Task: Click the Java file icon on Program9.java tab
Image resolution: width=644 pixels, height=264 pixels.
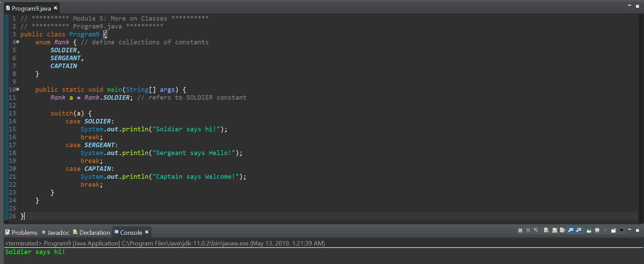Action: pyautogui.click(x=8, y=8)
